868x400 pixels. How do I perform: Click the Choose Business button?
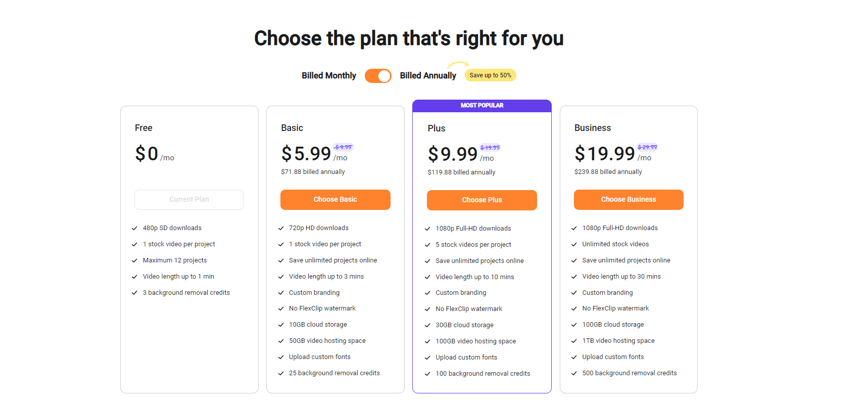click(629, 200)
